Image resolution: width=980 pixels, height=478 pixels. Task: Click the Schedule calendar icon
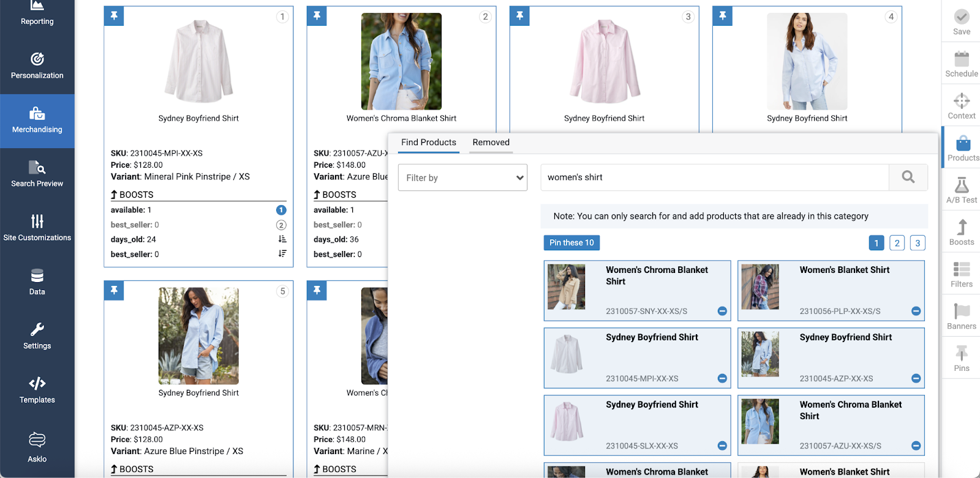pyautogui.click(x=961, y=59)
